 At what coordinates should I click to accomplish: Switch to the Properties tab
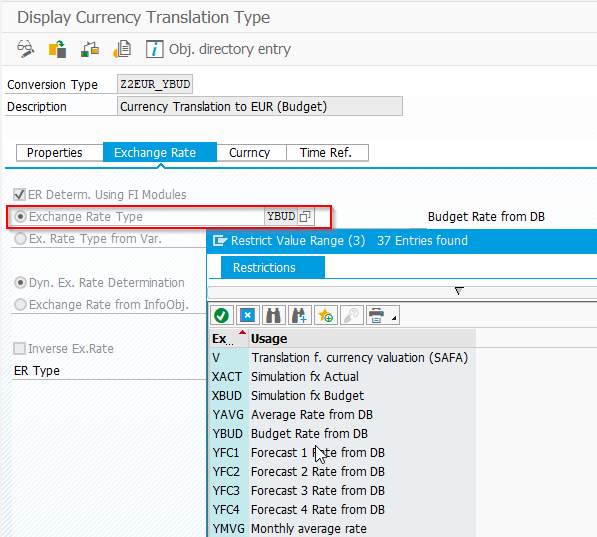(54, 153)
